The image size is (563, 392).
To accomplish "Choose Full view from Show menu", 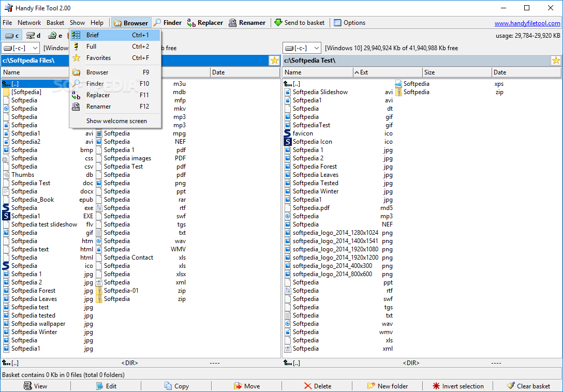I will [x=115, y=47].
